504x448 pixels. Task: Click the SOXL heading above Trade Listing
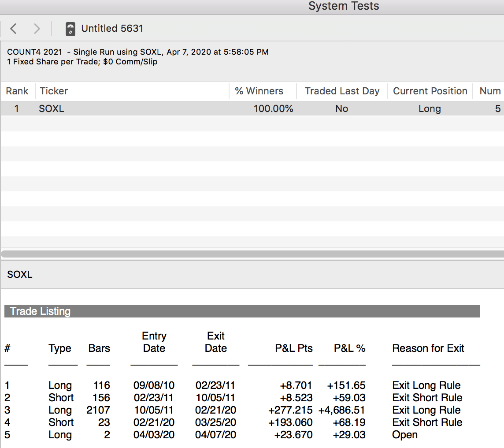(20, 275)
